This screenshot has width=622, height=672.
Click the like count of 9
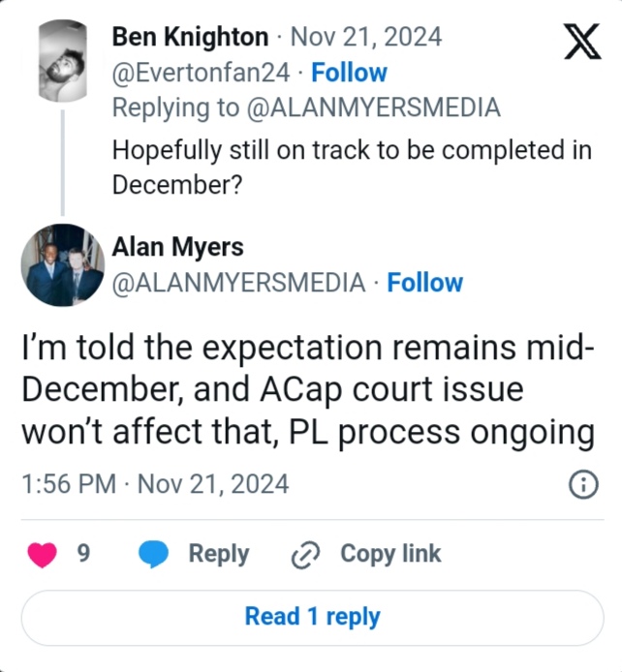tap(83, 554)
